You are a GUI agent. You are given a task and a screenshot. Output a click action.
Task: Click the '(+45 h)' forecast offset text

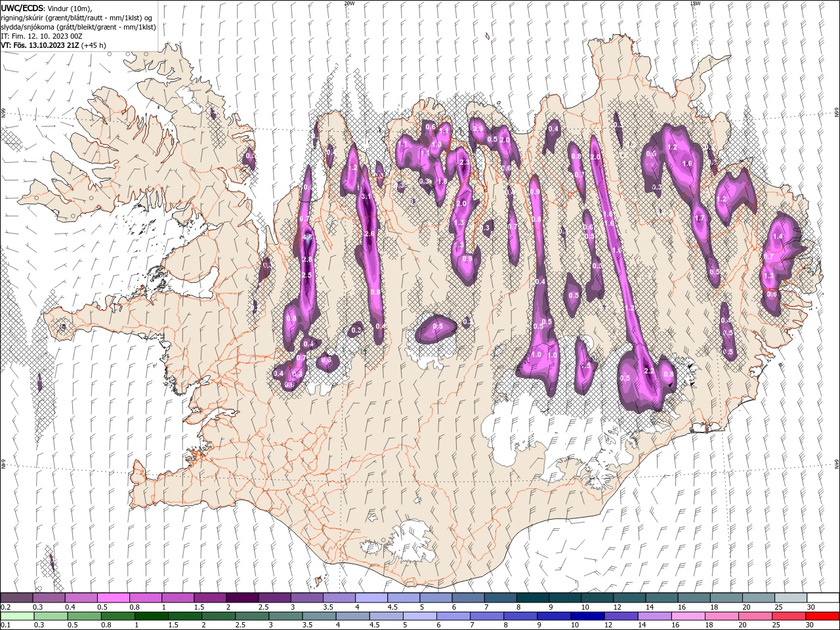point(94,45)
